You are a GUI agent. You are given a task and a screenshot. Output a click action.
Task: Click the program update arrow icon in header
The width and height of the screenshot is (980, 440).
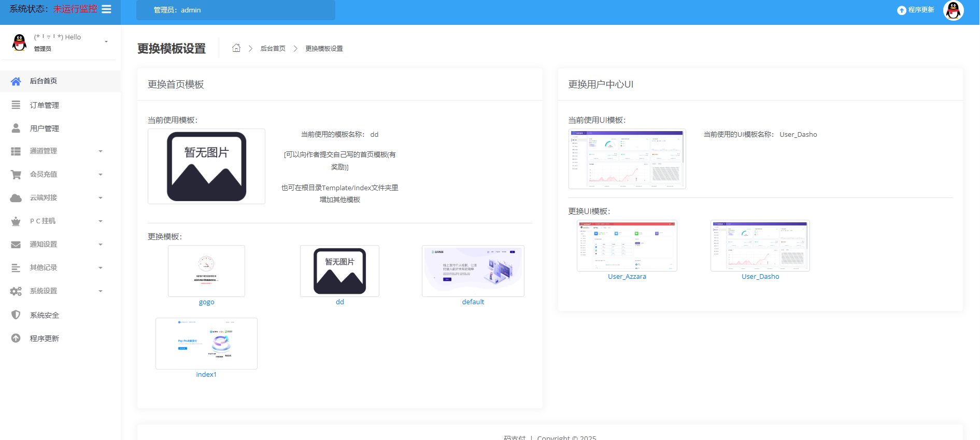(x=902, y=10)
